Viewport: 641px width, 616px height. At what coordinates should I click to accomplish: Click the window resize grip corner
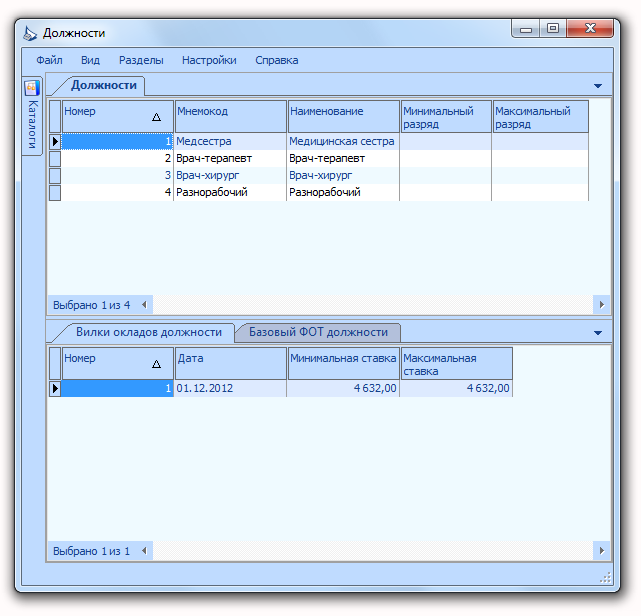point(605,577)
